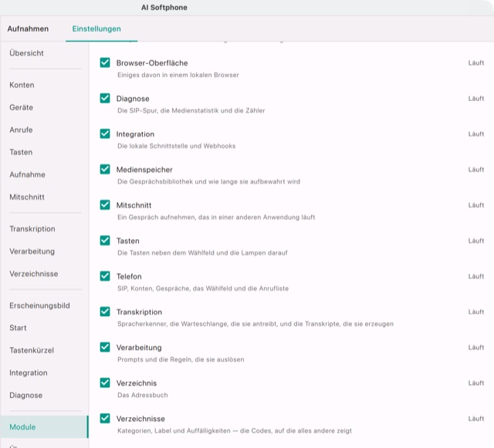494x448 pixels.
Task: Uncheck the Browser-Oberfläche module checkbox
Action: (x=105, y=62)
